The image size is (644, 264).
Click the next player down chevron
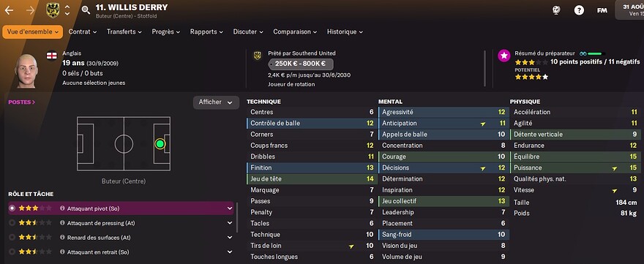(67, 14)
